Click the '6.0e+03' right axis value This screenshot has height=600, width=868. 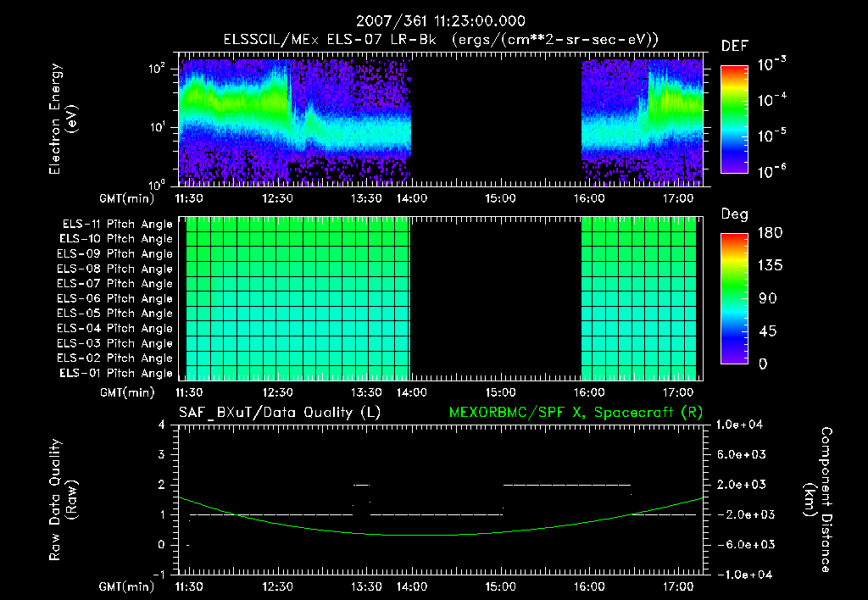(x=743, y=455)
